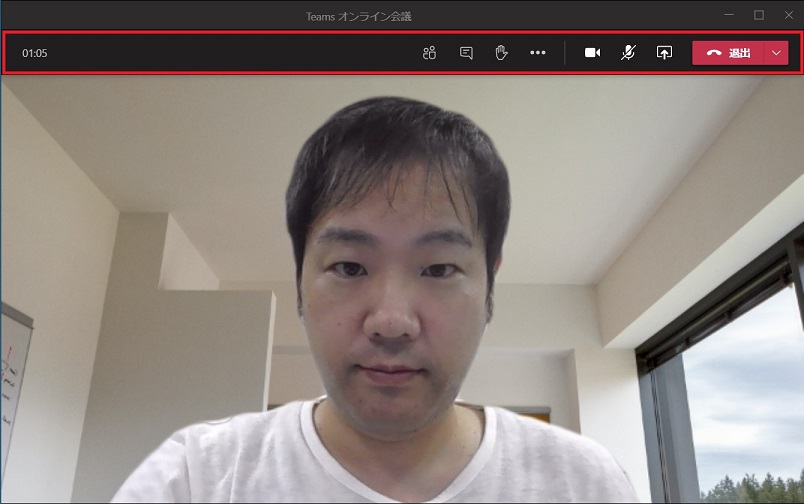The height and width of the screenshot is (504, 804).
Task: Open the meeting chat
Action: pyautogui.click(x=466, y=53)
